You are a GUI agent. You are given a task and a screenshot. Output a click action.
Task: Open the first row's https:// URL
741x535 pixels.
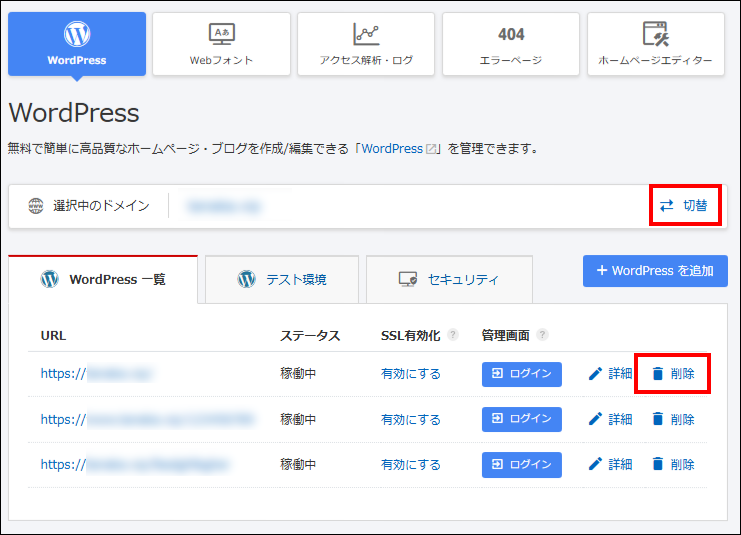point(96,374)
